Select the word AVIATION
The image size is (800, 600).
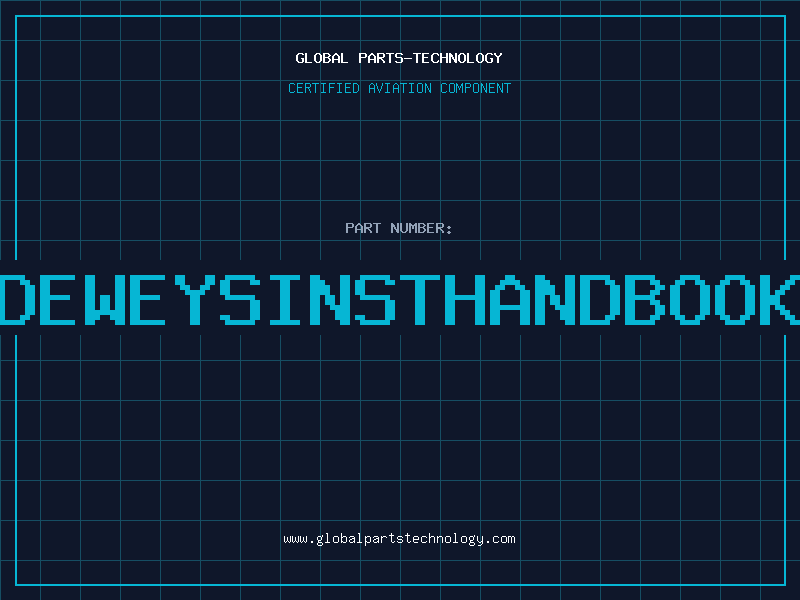pyautogui.click(x=400, y=88)
